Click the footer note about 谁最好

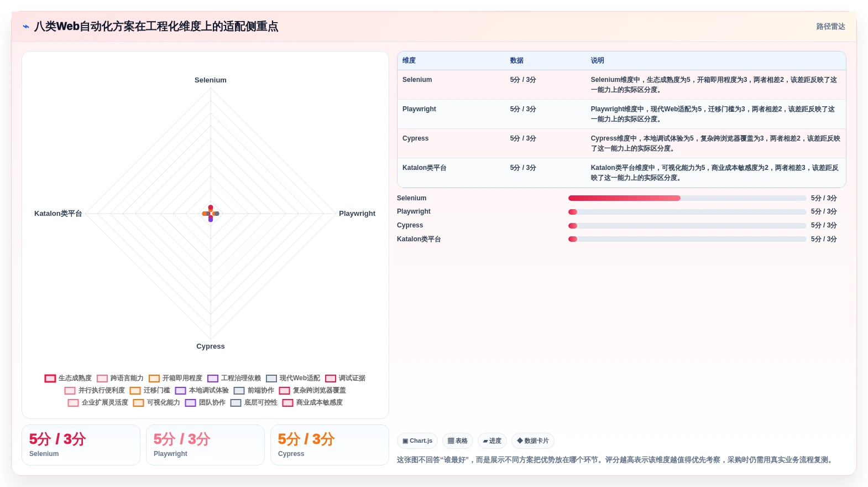tap(616, 460)
